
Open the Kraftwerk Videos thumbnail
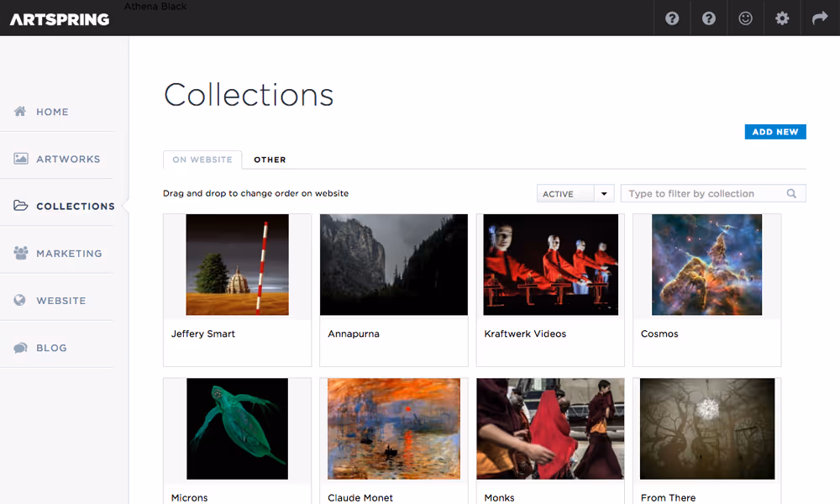point(551,265)
